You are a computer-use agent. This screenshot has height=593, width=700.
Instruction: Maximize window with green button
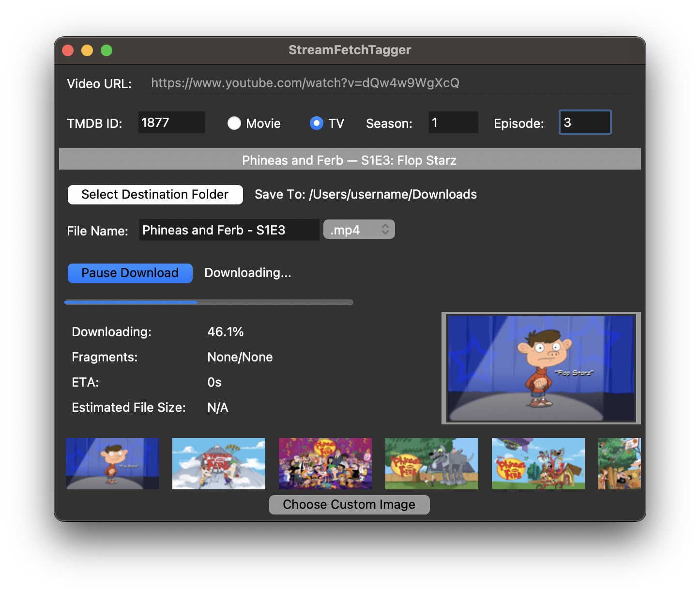[107, 50]
